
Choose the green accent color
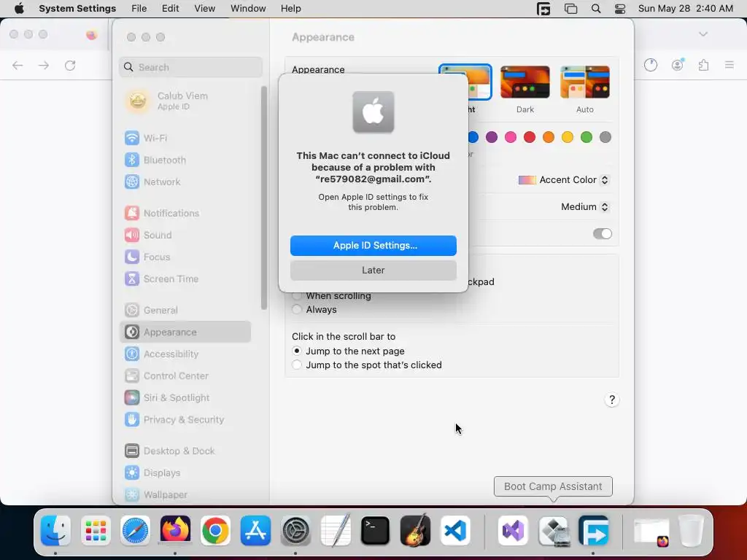(x=587, y=137)
